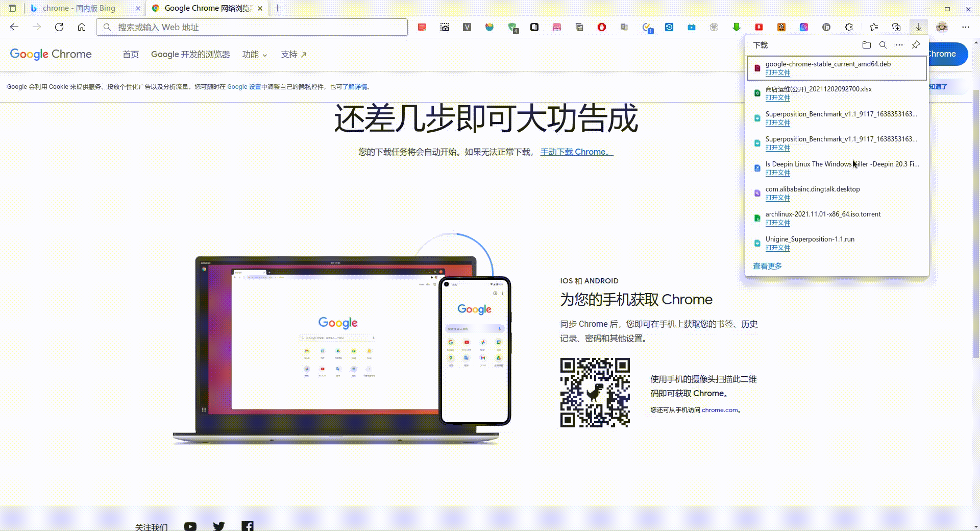
Task: Reload the page with refresh icon
Action: 59,27
